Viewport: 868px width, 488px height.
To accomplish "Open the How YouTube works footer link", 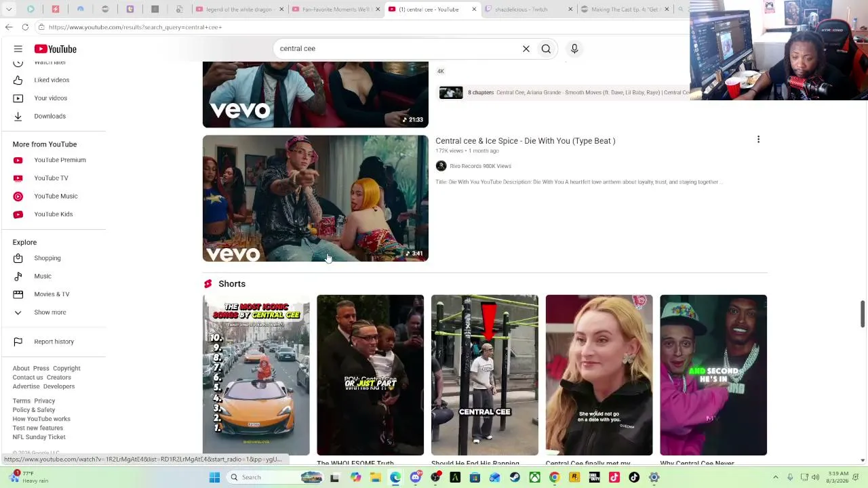I will point(41,419).
